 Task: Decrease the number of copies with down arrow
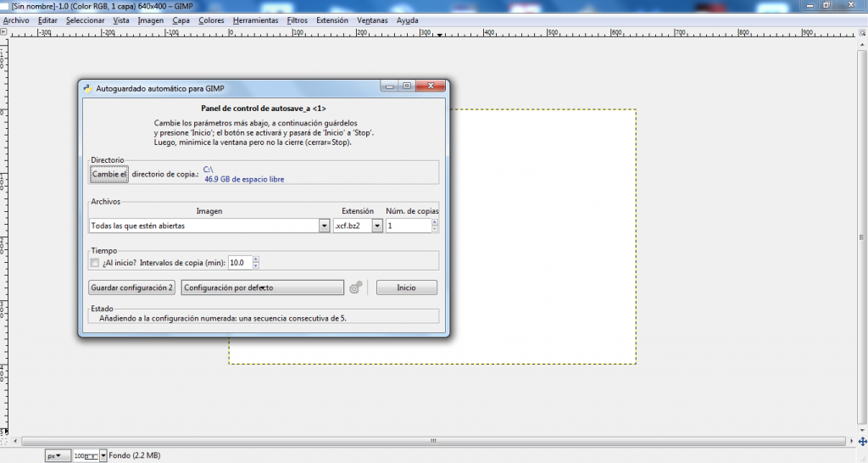(x=435, y=229)
